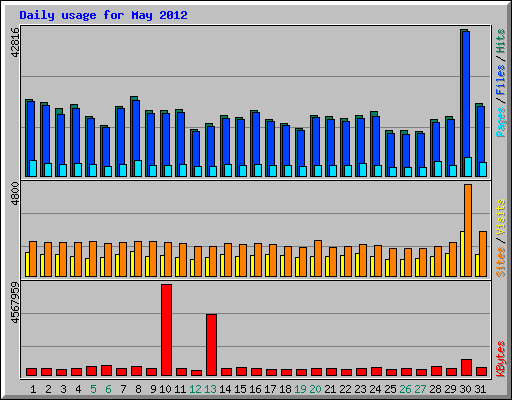Click the 'Daily usage for May 2012' title
This screenshot has width=512, height=400.
[x=103, y=16]
